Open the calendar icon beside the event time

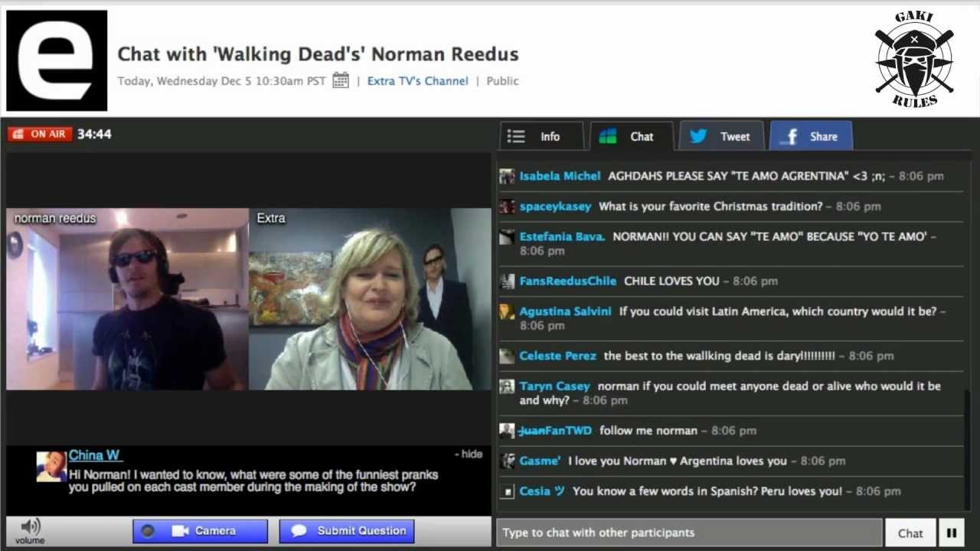(x=341, y=80)
